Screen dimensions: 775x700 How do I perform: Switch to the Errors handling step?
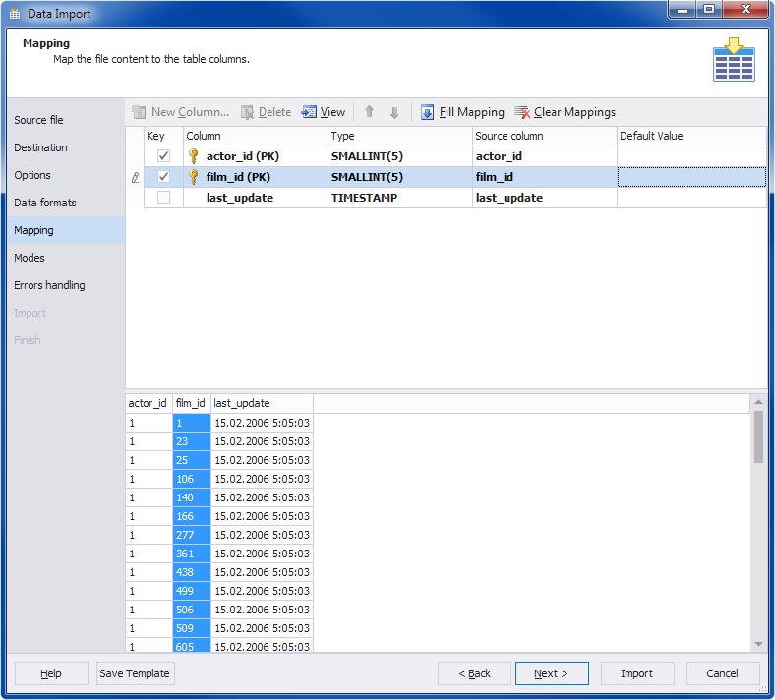tap(49, 285)
